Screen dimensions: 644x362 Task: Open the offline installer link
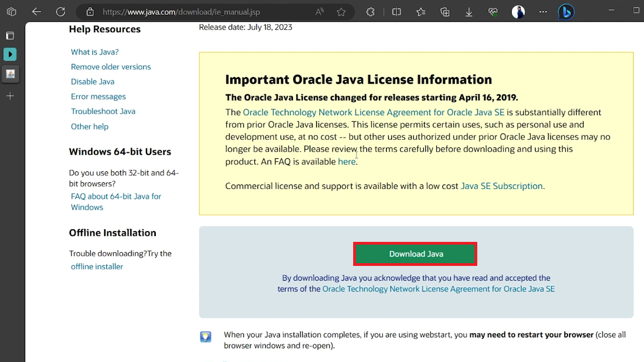(97, 266)
